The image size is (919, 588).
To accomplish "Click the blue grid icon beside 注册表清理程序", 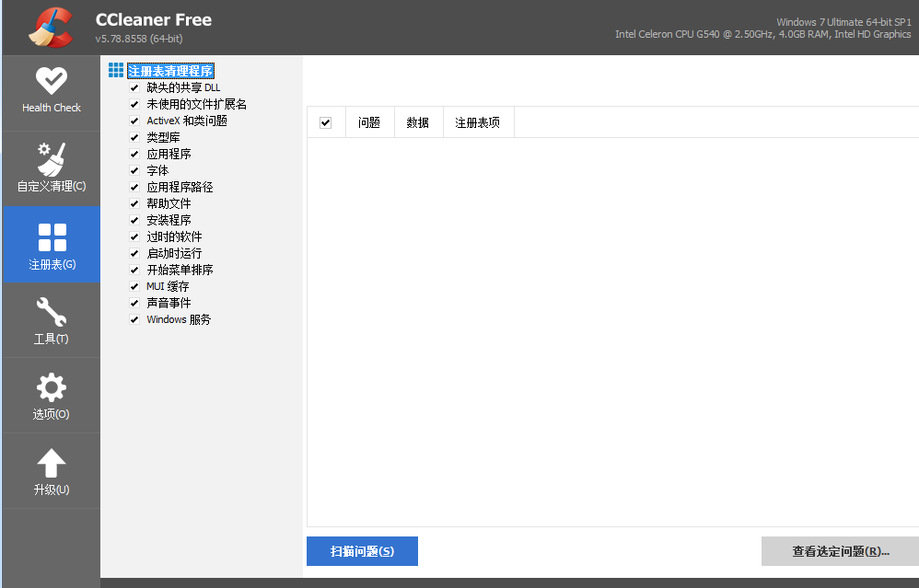I will pyautogui.click(x=116, y=69).
